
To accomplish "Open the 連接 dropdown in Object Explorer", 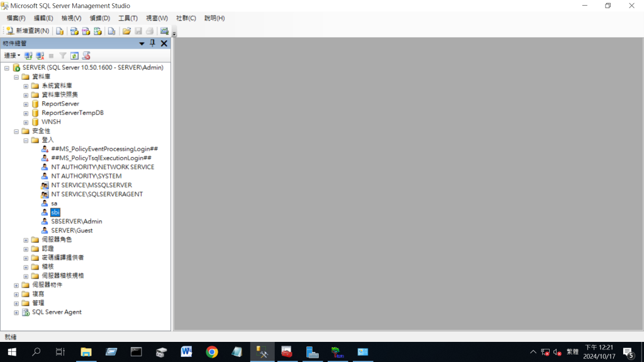I will point(12,56).
